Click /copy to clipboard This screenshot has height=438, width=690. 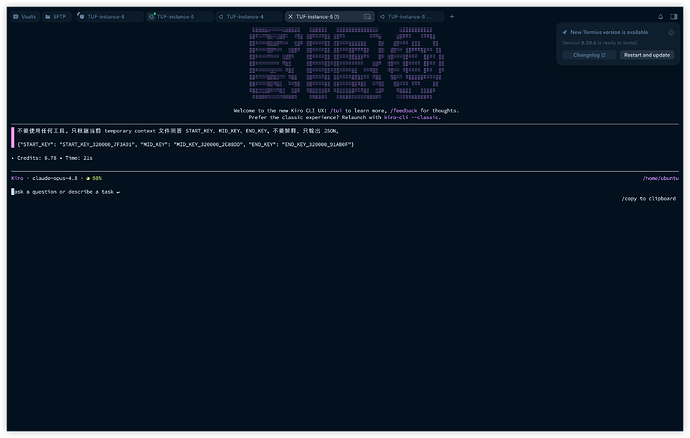click(649, 199)
